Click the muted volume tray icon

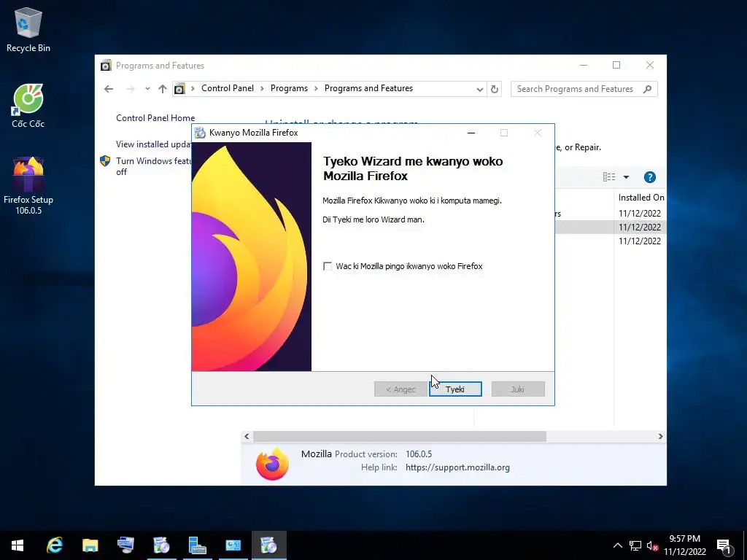pos(652,545)
